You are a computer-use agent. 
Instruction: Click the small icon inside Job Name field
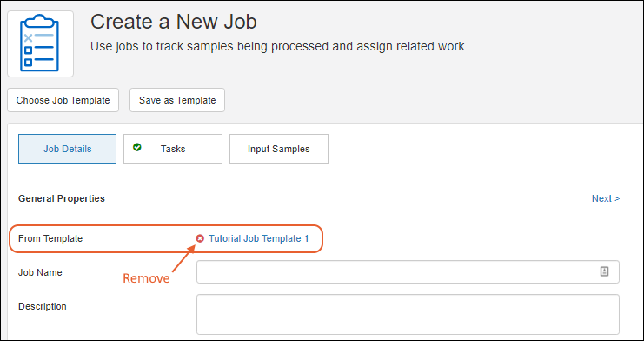604,271
